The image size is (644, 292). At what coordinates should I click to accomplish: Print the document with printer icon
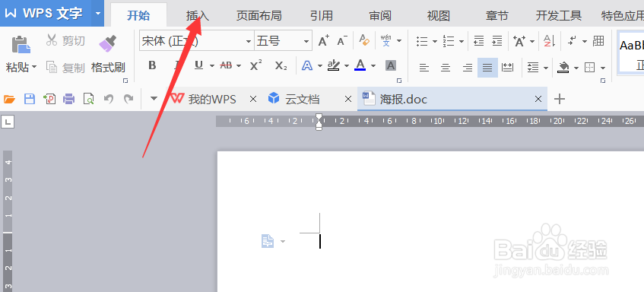point(69,99)
